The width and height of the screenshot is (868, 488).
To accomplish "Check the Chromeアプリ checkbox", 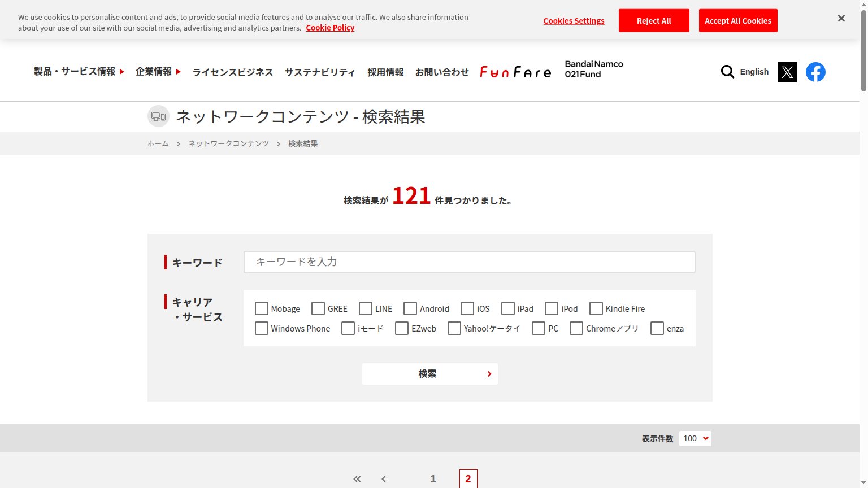I will pos(576,328).
